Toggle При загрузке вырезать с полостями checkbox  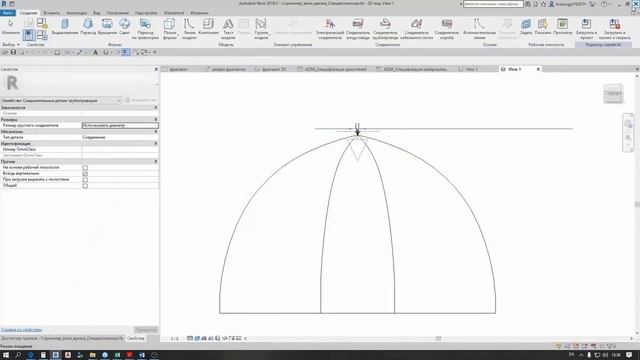[x=85, y=180]
